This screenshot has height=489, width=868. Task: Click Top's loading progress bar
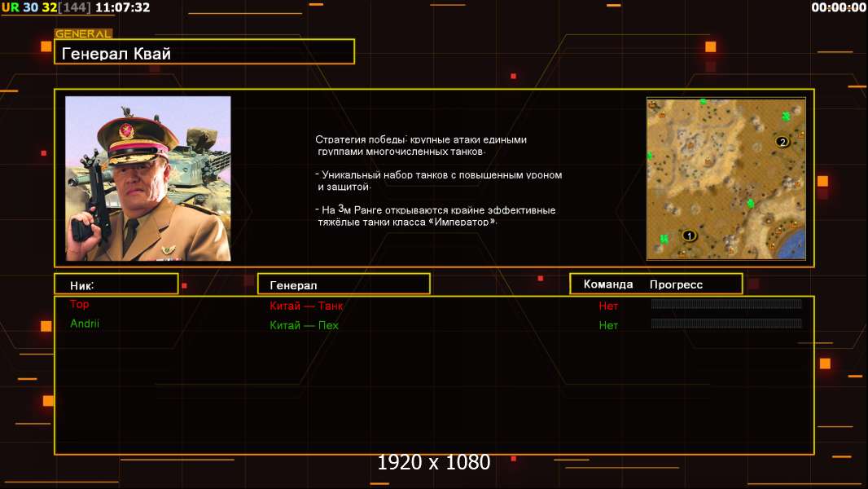pos(726,305)
